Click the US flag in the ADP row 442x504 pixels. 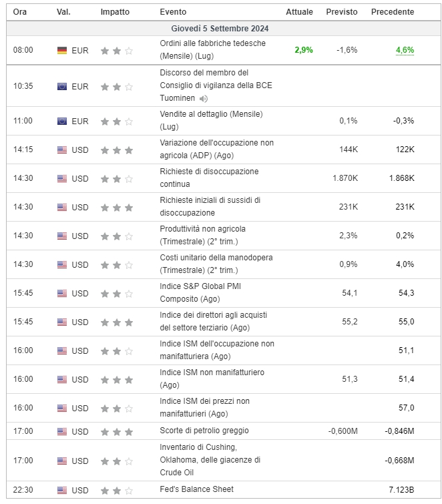pyautogui.click(x=62, y=150)
